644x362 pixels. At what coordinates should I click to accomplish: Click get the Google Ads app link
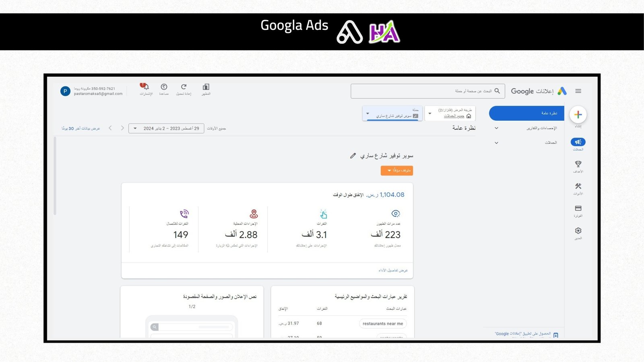[x=523, y=334]
